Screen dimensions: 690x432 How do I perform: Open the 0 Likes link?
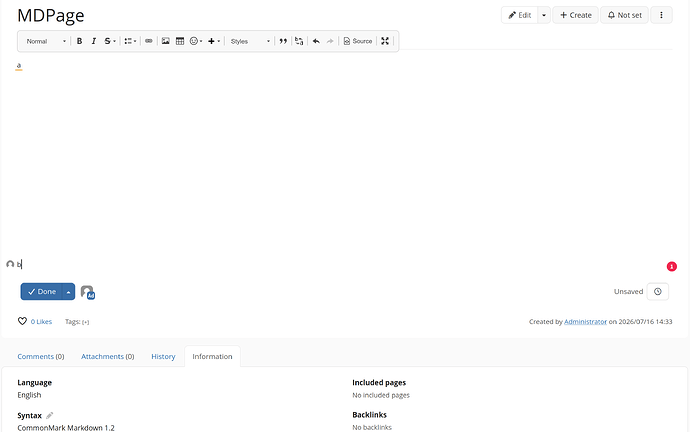coord(41,322)
